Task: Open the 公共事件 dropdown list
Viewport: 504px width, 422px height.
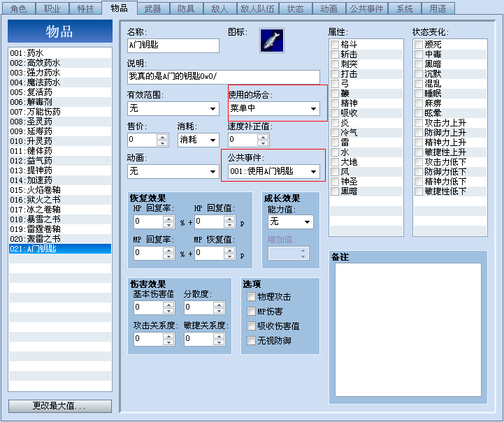Action: [x=274, y=171]
